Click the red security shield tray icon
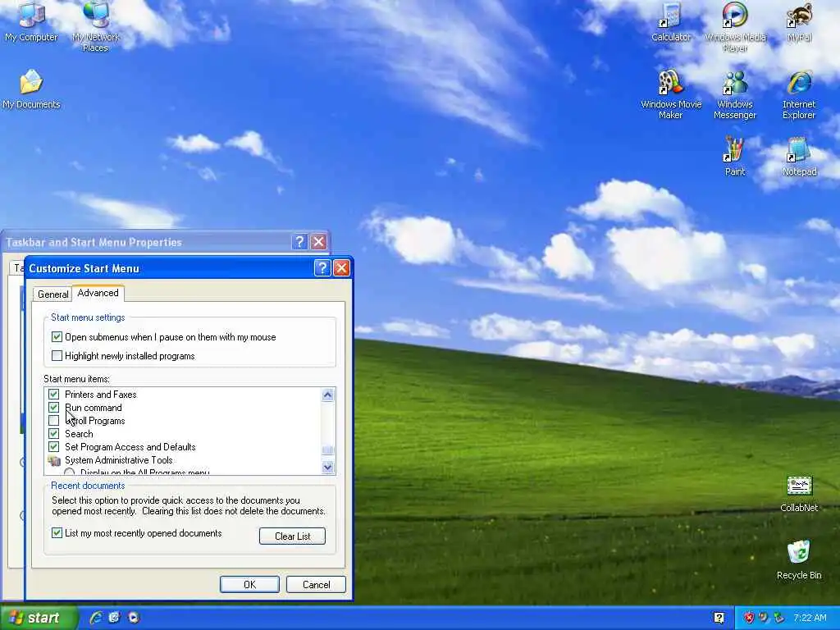840x630 pixels. (x=749, y=618)
